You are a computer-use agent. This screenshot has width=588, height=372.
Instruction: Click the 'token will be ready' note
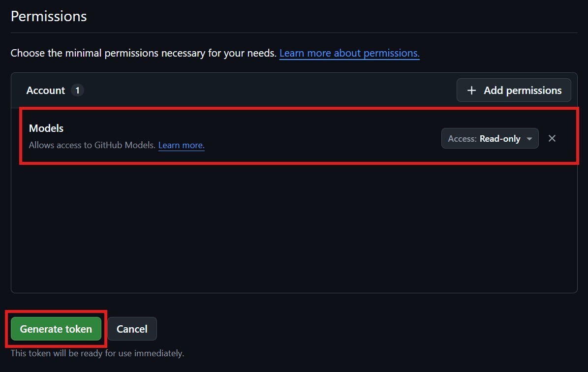97,353
